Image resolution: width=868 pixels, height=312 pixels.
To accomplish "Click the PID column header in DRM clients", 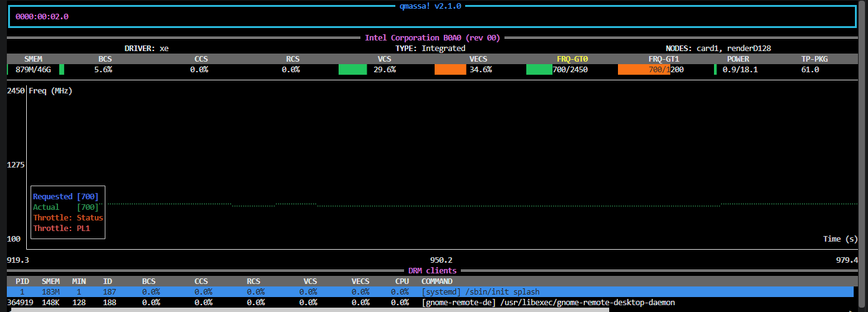I will [x=22, y=281].
